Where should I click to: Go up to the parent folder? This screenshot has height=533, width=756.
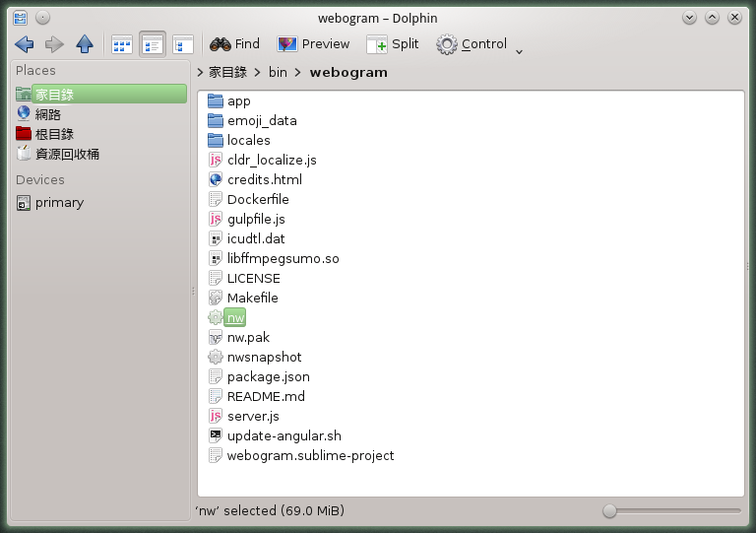[x=85, y=44]
